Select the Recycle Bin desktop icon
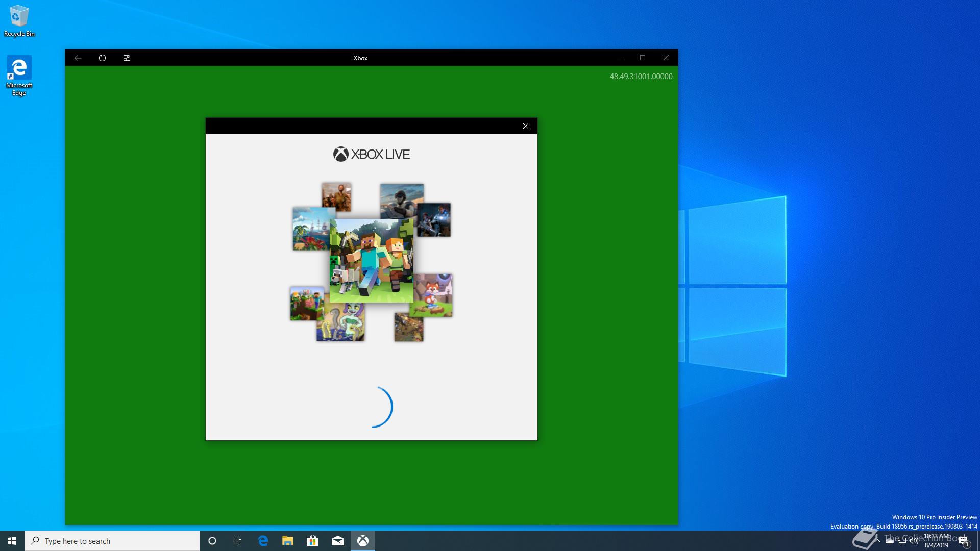The height and width of the screenshot is (551, 980). [x=19, y=21]
